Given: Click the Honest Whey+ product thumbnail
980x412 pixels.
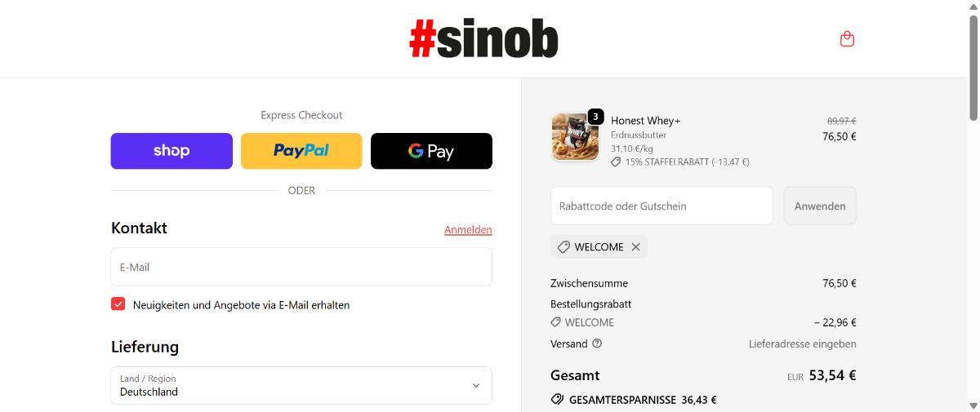Looking at the screenshot, I should tap(575, 137).
